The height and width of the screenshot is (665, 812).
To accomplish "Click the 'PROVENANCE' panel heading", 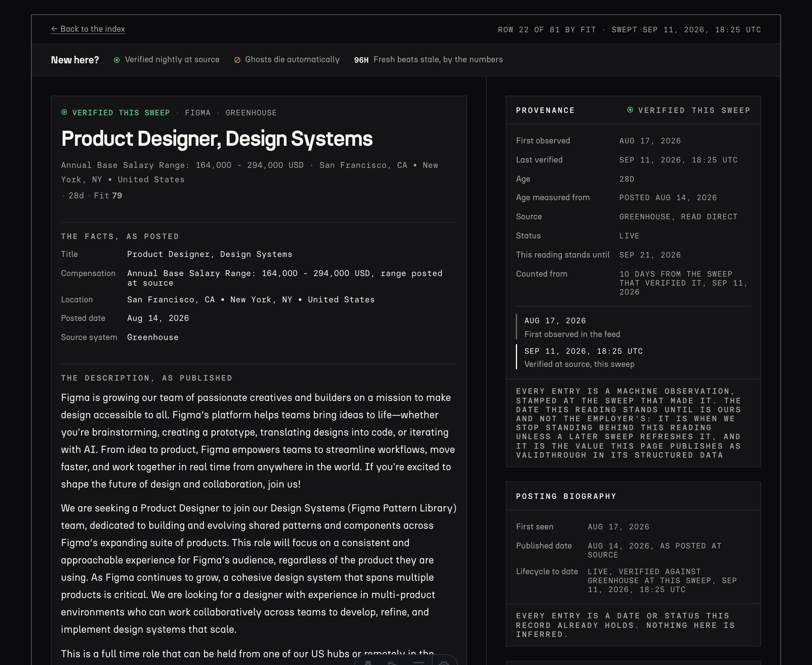I will tap(545, 110).
